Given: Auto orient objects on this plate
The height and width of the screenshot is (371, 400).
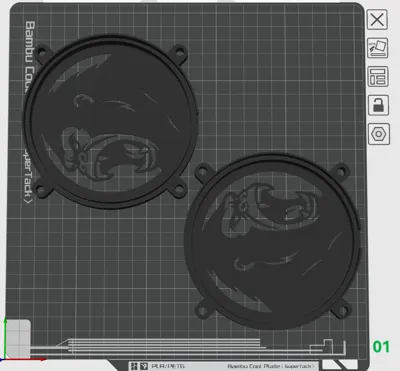Looking at the screenshot, I should pyautogui.click(x=378, y=48).
